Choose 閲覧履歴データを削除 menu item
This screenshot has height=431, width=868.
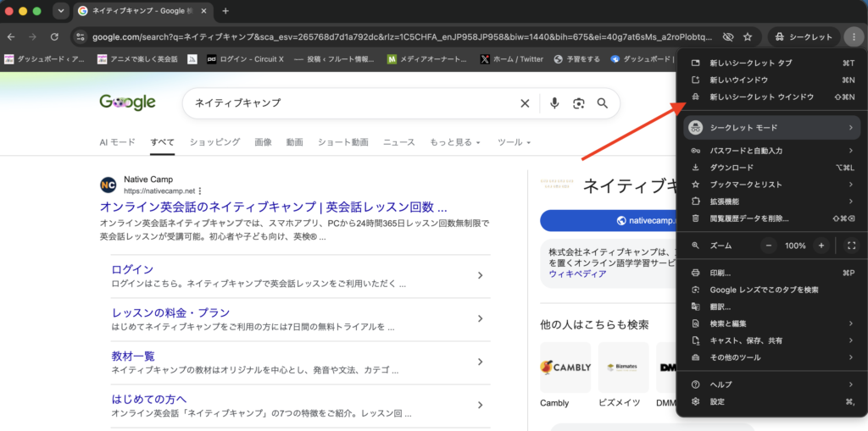point(772,218)
